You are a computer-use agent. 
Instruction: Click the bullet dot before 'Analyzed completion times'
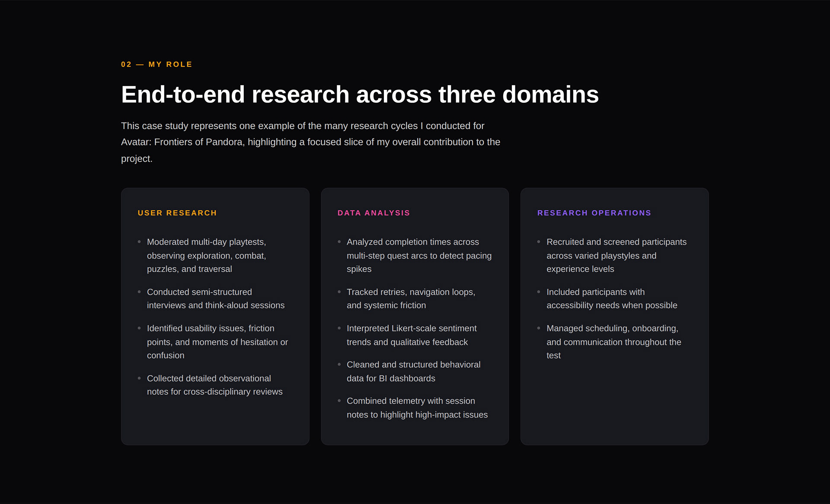(339, 242)
